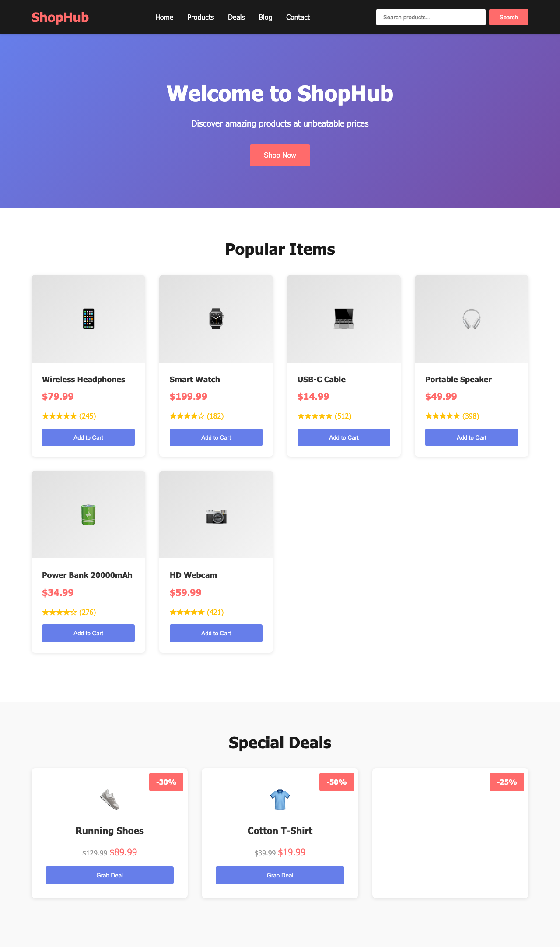Click the headphones image on Portable Speaker card
Viewport: 560px width, 947px height.
pos(471,318)
